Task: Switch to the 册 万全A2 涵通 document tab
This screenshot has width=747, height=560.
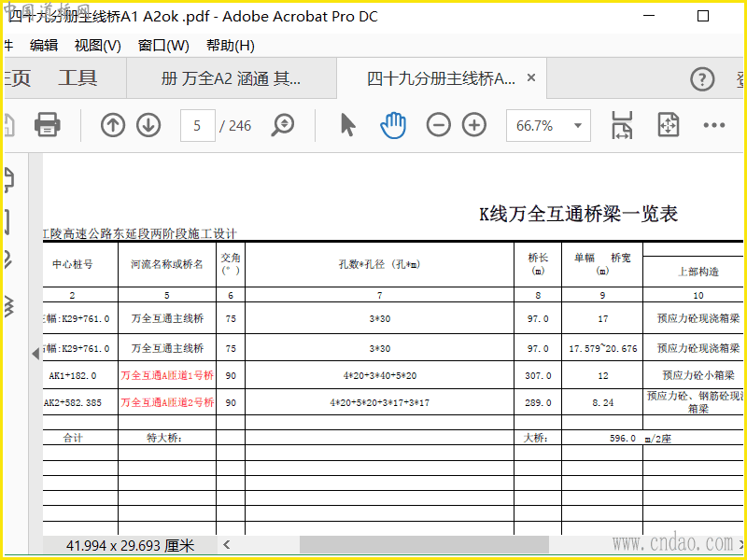Action: pyautogui.click(x=231, y=79)
